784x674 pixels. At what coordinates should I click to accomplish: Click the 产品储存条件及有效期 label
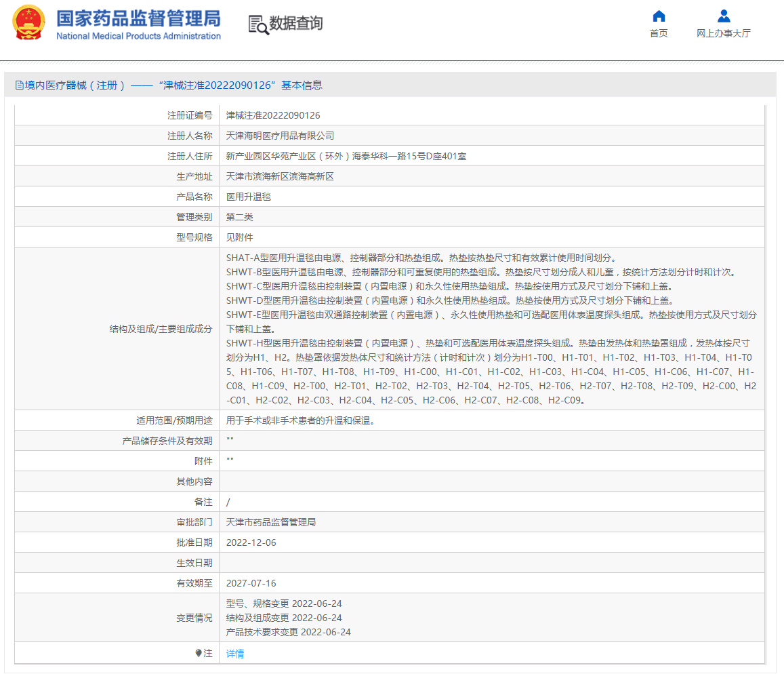pos(167,441)
